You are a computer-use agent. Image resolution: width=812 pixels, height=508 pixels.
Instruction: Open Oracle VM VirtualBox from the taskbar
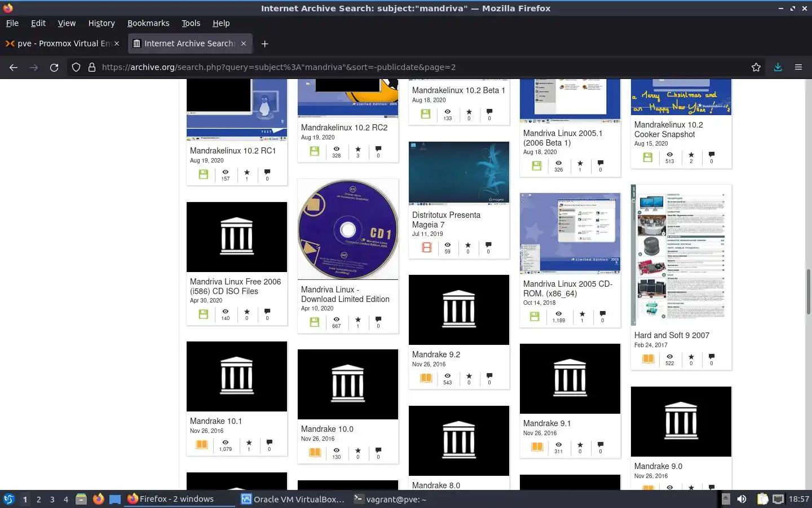click(293, 499)
